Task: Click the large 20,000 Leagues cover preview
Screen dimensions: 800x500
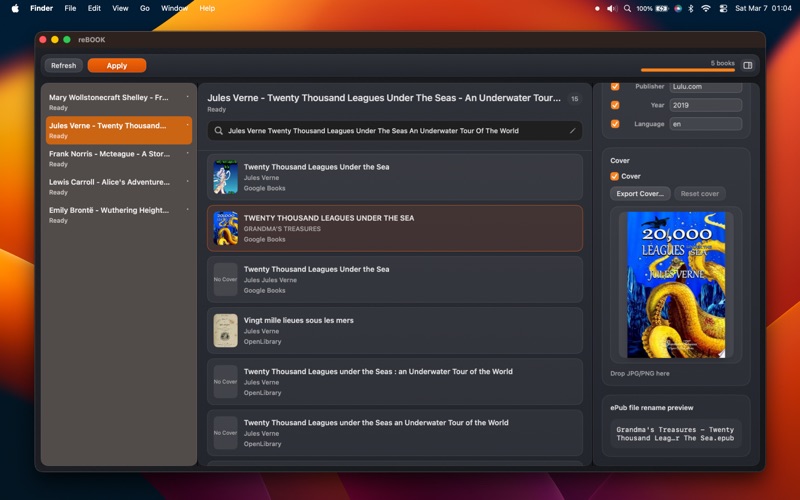Action: coord(676,285)
